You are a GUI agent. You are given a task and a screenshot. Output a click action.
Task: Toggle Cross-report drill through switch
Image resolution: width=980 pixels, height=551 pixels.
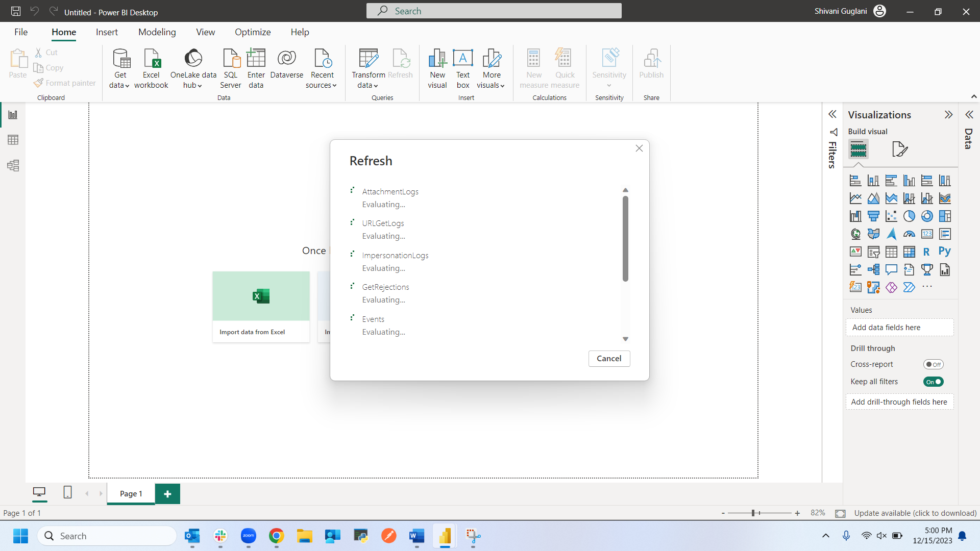933,364
